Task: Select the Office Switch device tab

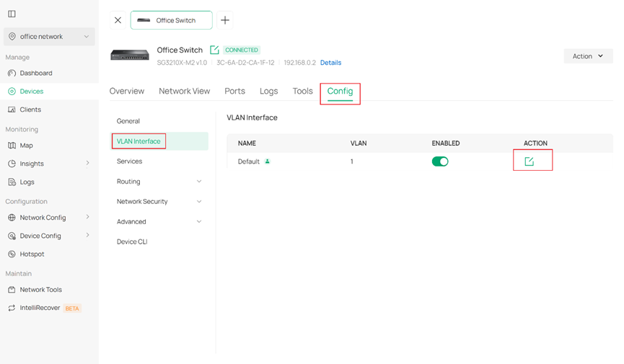Action: click(172, 20)
